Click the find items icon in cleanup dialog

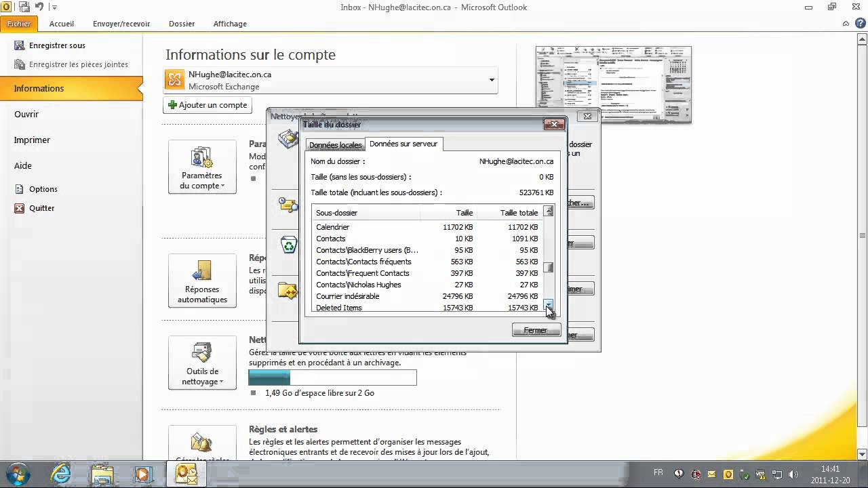tap(289, 205)
